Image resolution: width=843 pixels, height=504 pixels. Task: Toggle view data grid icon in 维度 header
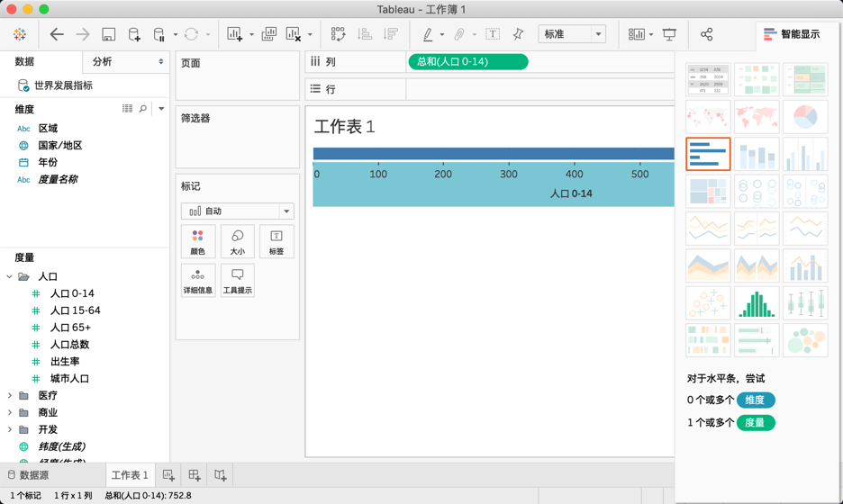click(127, 109)
